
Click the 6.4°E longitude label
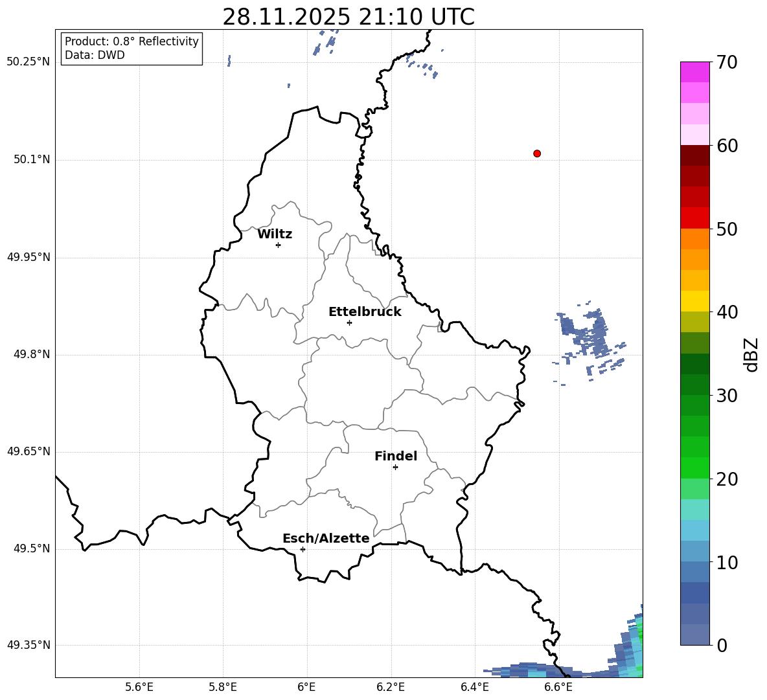(474, 687)
